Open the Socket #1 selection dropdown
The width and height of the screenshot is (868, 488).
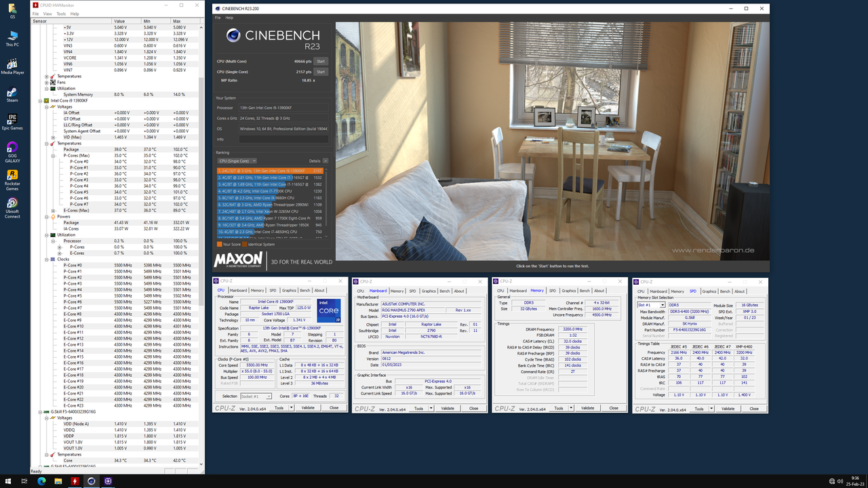point(256,396)
